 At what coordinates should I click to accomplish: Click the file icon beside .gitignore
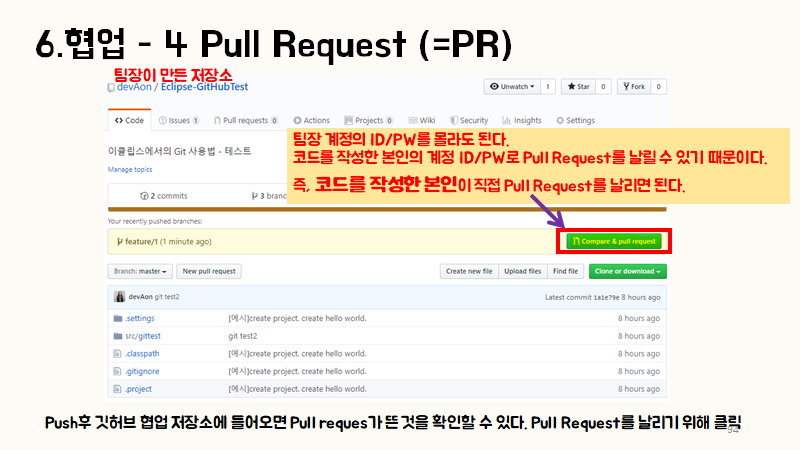[x=117, y=371]
